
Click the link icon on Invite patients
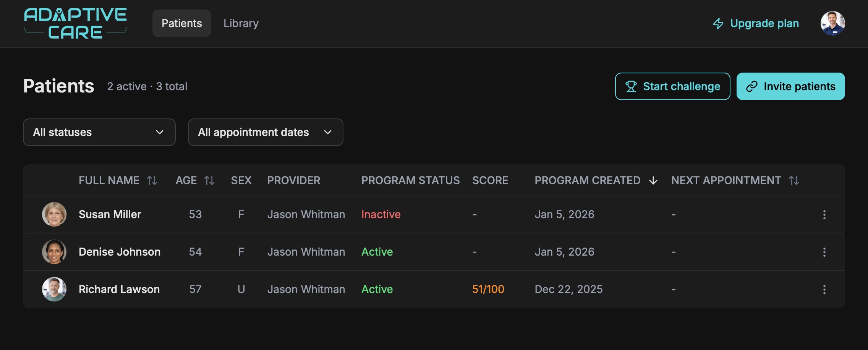752,86
